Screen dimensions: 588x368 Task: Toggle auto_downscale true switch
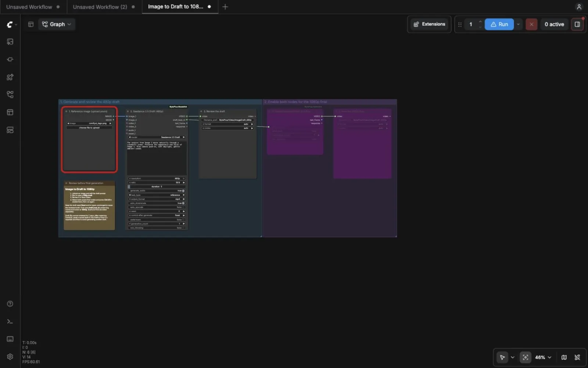pyautogui.click(x=157, y=203)
